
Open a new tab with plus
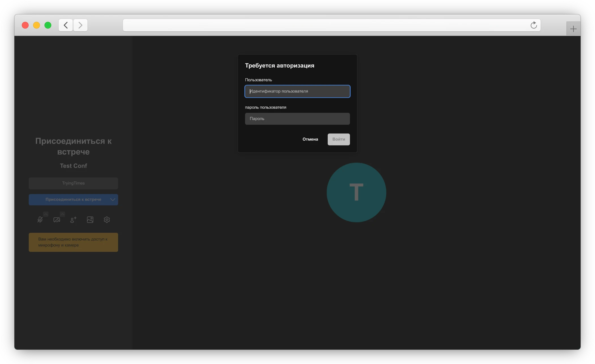pyautogui.click(x=573, y=29)
